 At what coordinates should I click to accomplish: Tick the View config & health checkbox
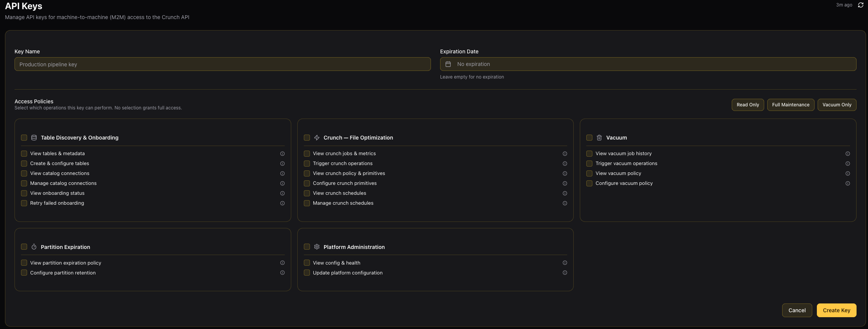(307, 263)
